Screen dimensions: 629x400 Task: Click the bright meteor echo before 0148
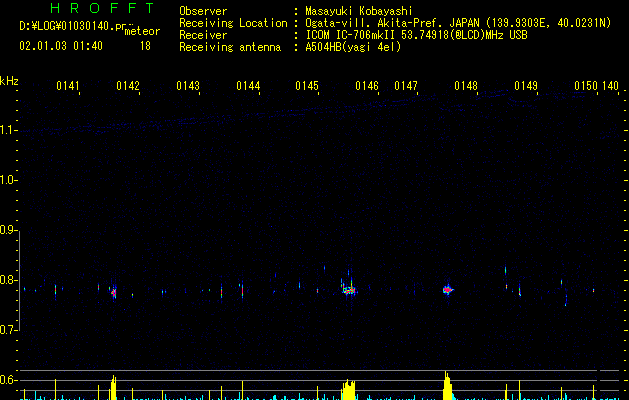click(x=448, y=289)
